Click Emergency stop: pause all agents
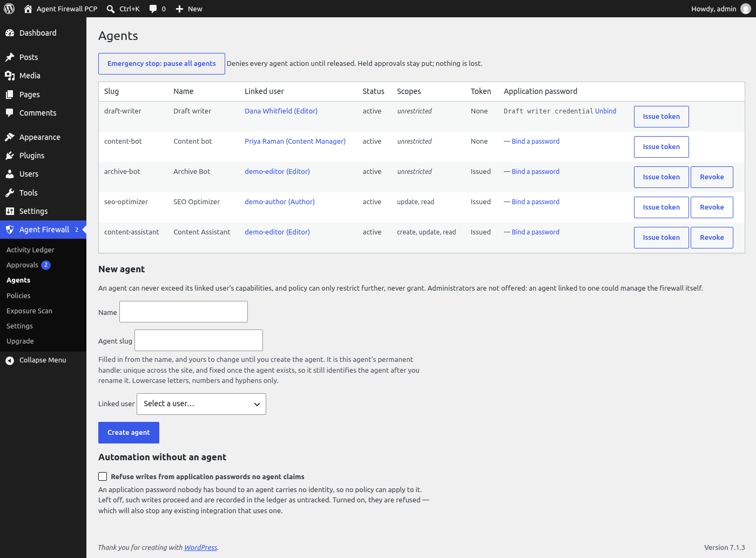Image resolution: width=756 pixels, height=558 pixels. pyautogui.click(x=161, y=64)
